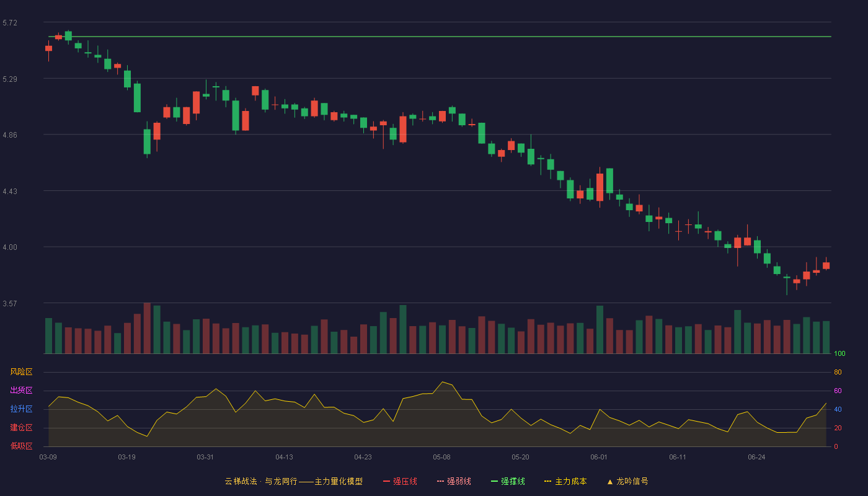This screenshot has height=496, width=868.
Task: Click the 4.86 price axis label
Action: point(10,135)
